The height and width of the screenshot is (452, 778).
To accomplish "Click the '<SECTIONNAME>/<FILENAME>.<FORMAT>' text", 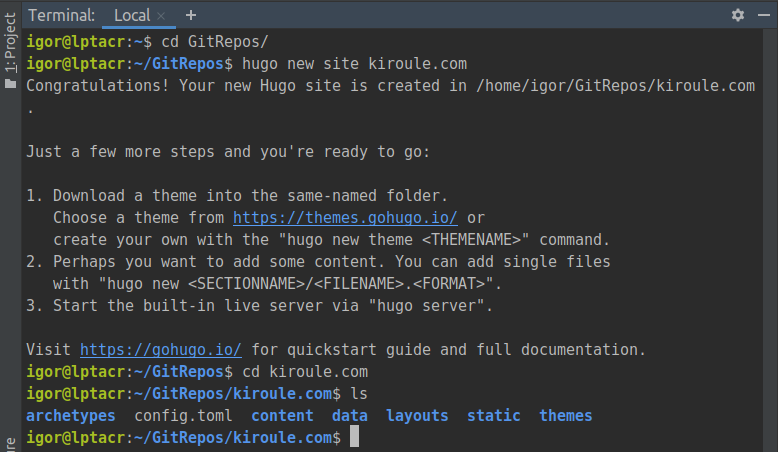I will [336, 284].
